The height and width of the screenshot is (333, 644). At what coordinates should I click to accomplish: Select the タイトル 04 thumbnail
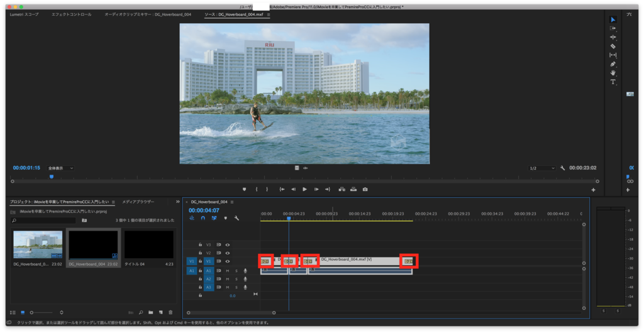pos(148,245)
